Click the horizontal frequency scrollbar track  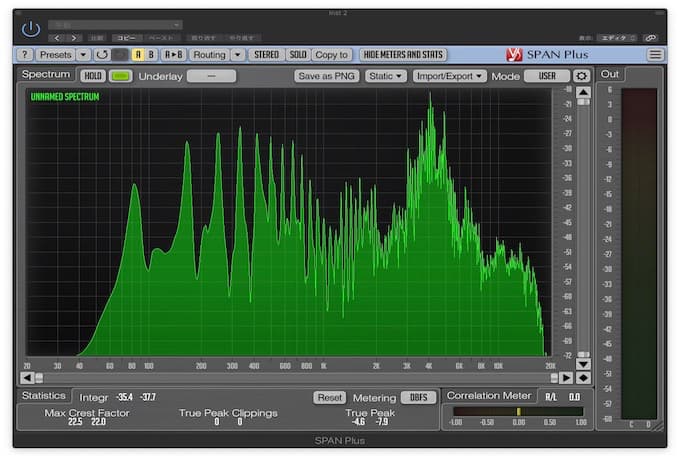[296, 378]
